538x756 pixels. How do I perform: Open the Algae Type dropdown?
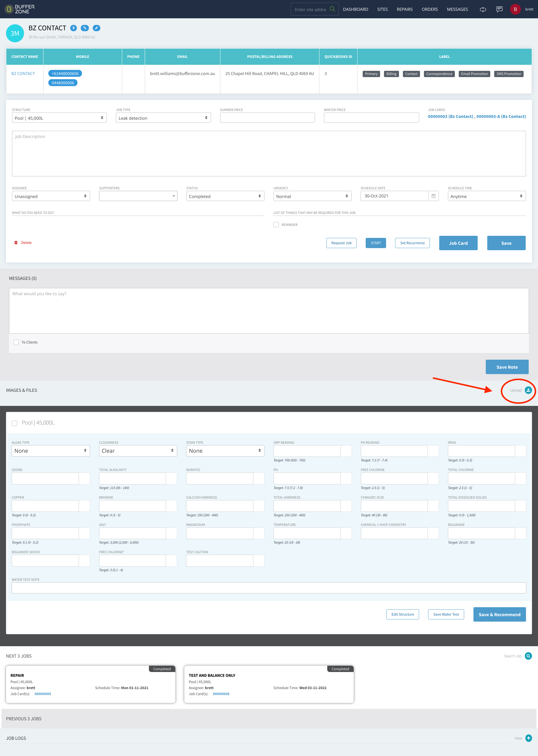(x=51, y=451)
